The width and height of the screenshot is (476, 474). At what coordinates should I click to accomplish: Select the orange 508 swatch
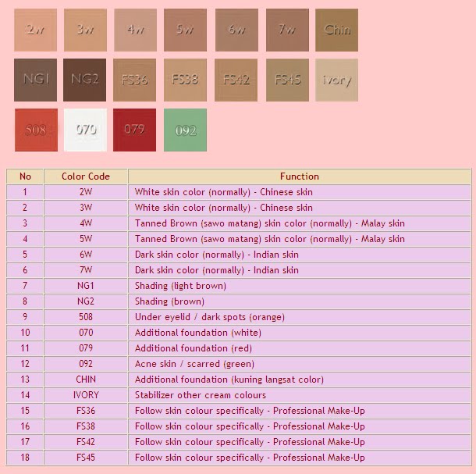[36, 130]
